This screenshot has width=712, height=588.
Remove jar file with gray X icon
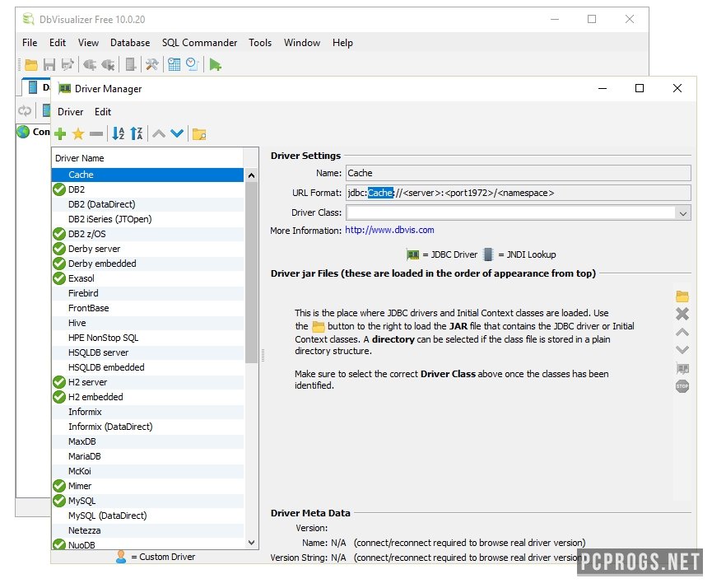[682, 314]
